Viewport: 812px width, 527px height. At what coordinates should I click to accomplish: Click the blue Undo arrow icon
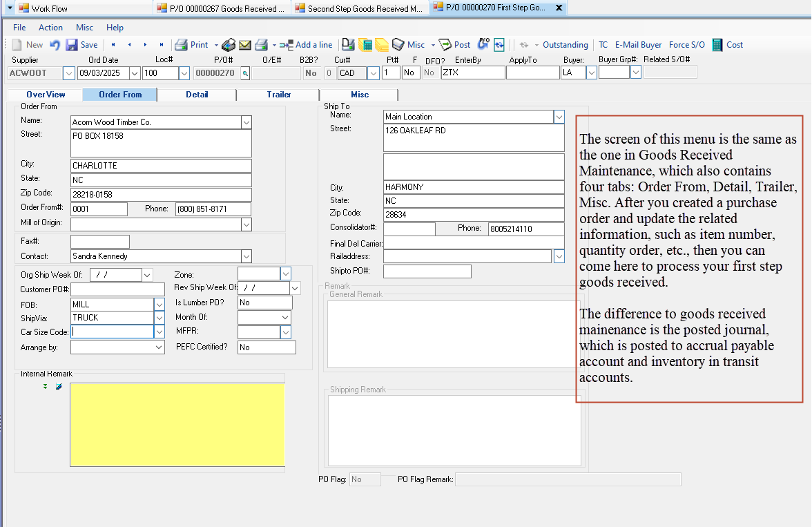coord(55,45)
